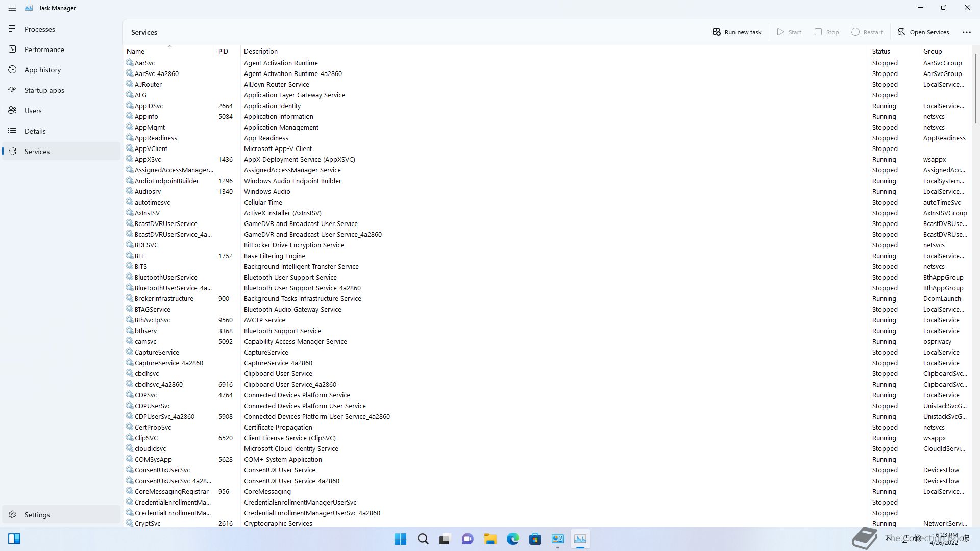Select the Services page in sidebar

(x=61, y=152)
